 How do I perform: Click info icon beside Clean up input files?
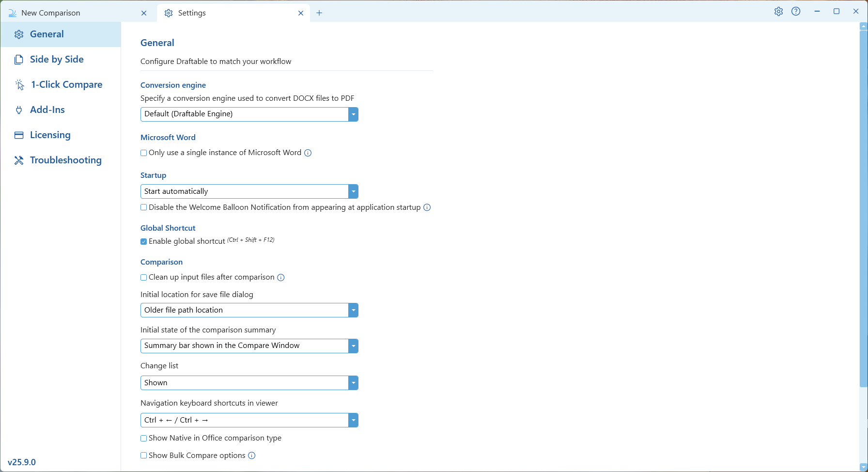click(281, 278)
